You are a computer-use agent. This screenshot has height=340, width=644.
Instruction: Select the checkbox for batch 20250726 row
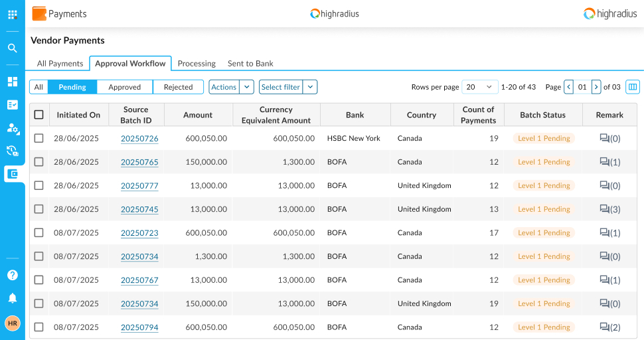(x=39, y=138)
